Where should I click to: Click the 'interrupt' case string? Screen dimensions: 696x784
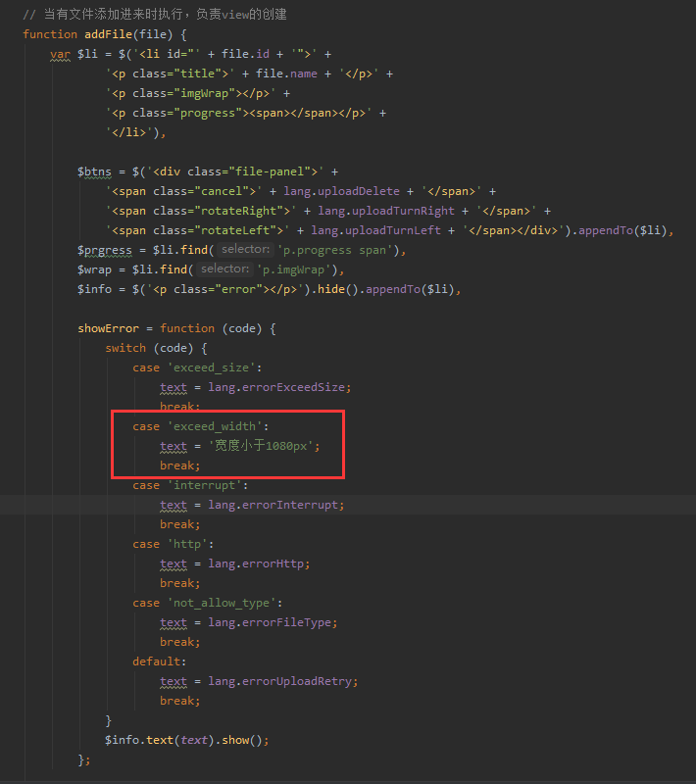click(205, 485)
